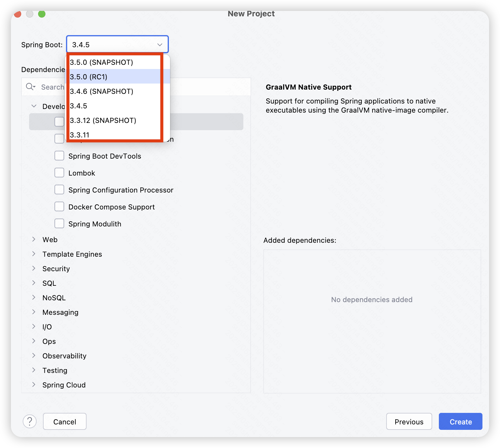Expand the Messaging category
This screenshot has width=500, height=448.
[x=34, y=312]
